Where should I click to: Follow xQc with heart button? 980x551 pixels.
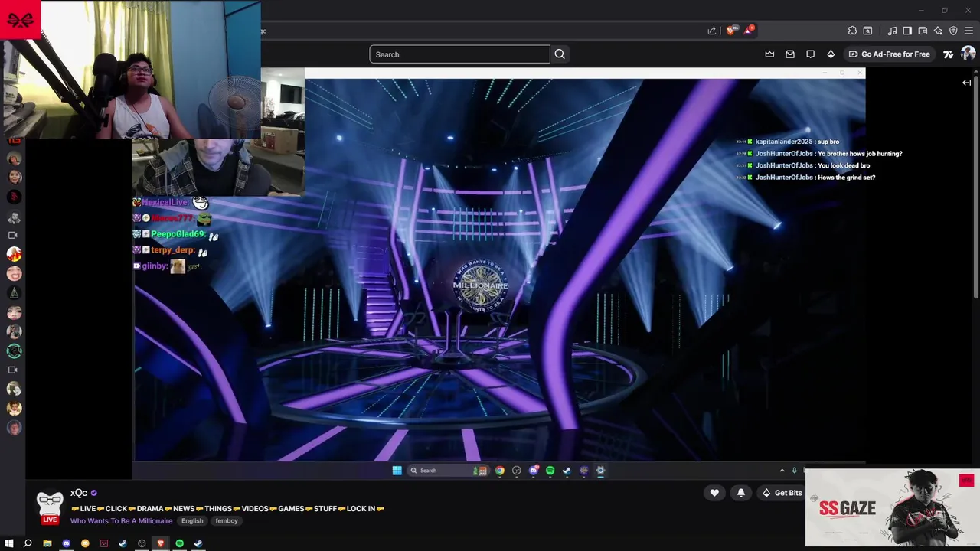714,493
